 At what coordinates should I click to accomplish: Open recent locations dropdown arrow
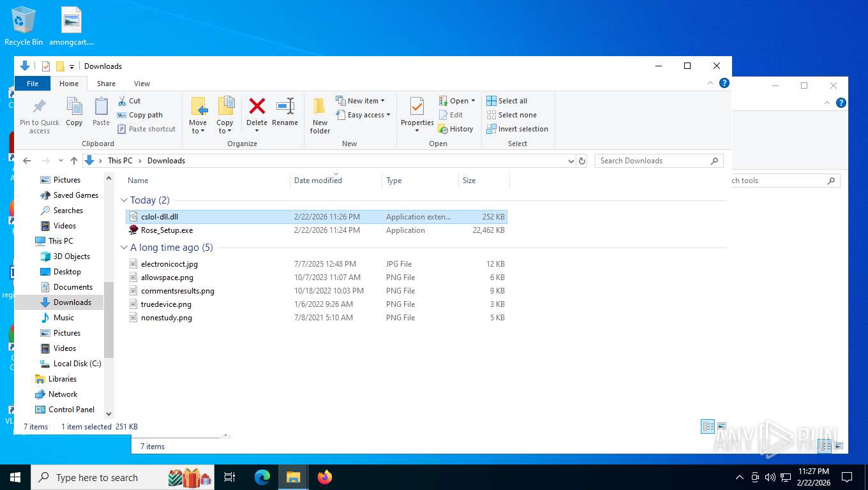coord(61,161)
